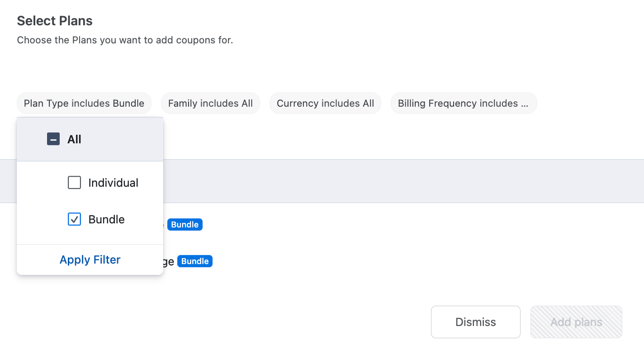Expand the Billing Frequency filter chip
Image resolution: width=644 pixels, height=350 pixels.
(x=464, y=103)
